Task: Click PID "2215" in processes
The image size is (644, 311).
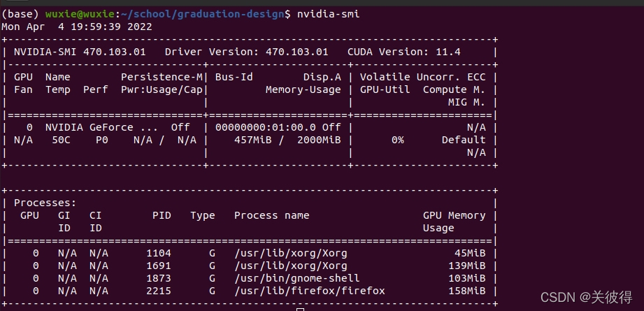Action: coord(159,291)
